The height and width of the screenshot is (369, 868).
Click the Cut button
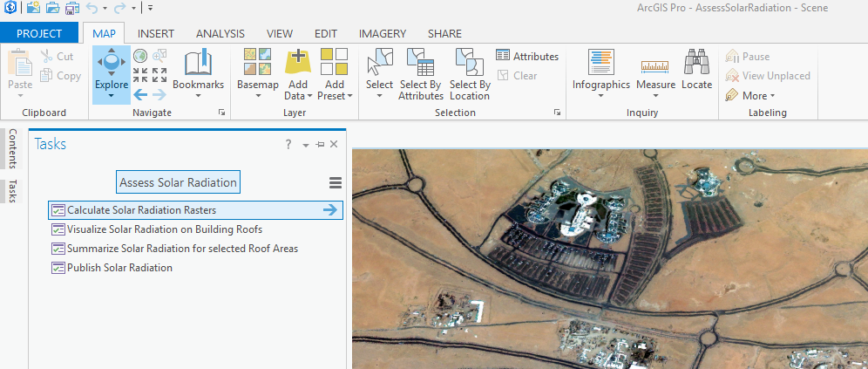57,57
